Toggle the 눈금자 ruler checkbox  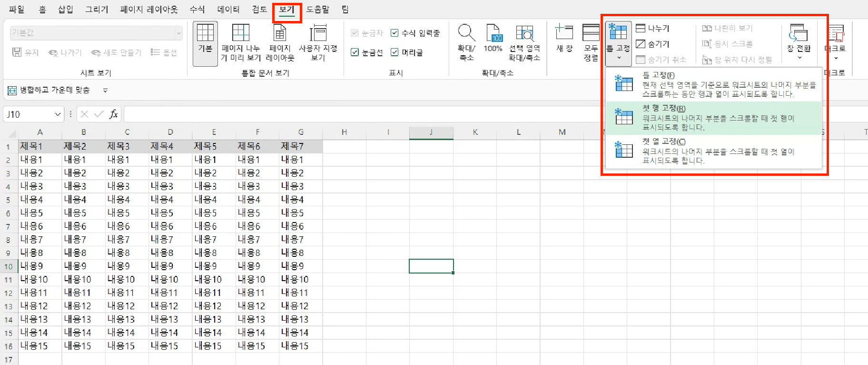tap(355, 33)
